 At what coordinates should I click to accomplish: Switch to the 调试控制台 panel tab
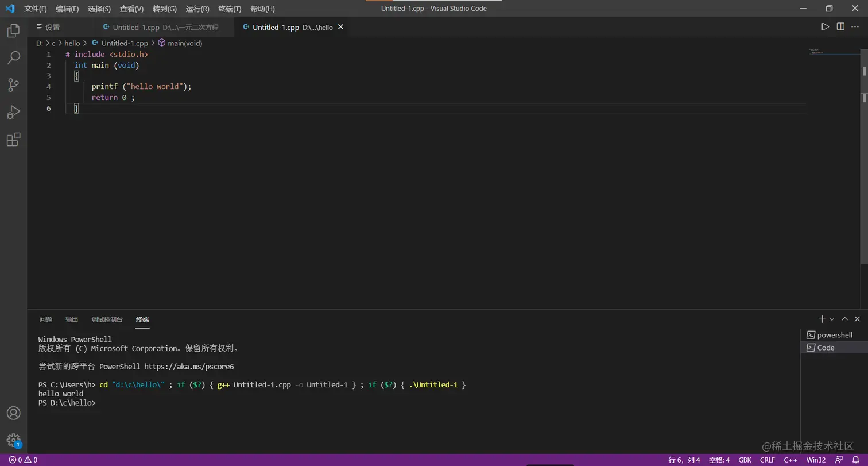pos(107,319)
